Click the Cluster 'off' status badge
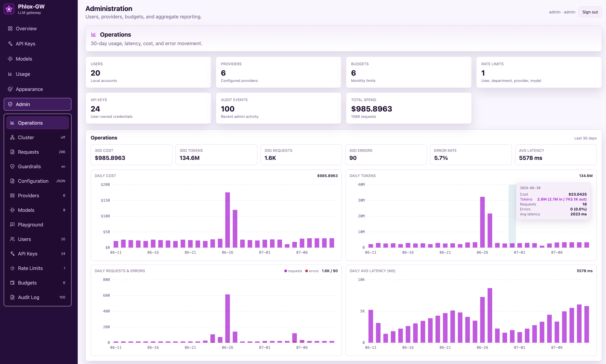Screen dimensions: 606x364 click(x=63, y=137)
